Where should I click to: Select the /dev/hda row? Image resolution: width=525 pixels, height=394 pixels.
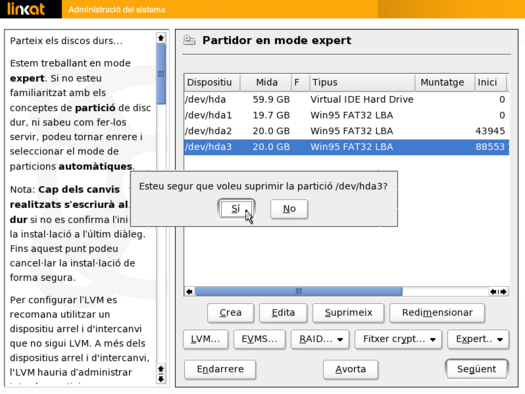(347, 99)
